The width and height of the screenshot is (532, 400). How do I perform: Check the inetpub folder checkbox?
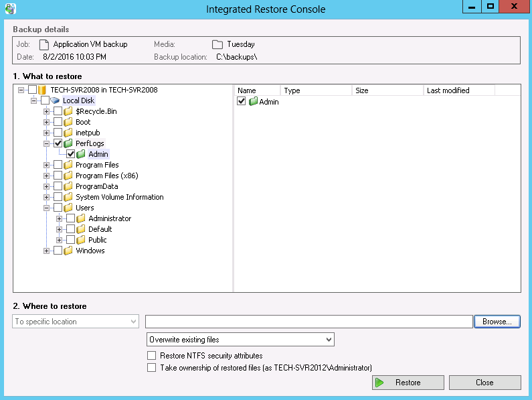point(58,133)
